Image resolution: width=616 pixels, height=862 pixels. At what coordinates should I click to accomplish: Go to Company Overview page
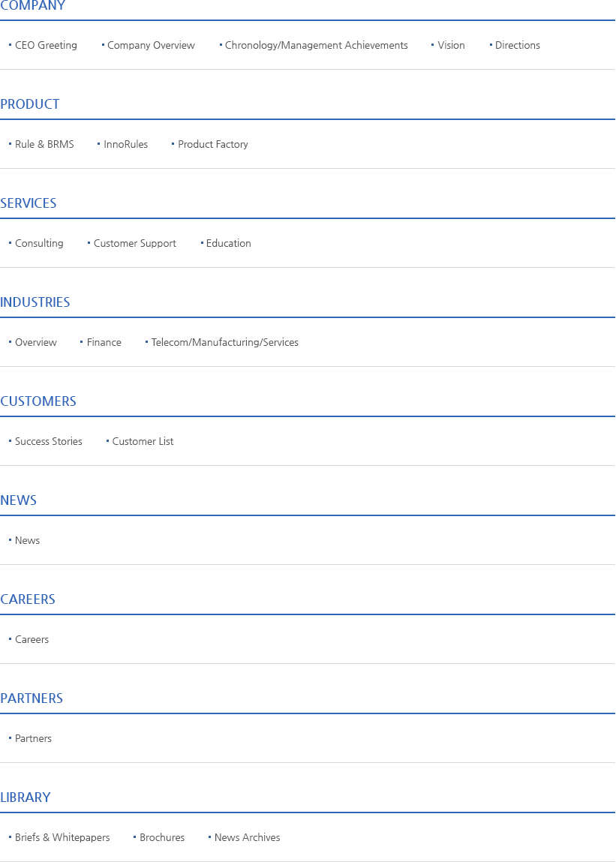[151, 45]
